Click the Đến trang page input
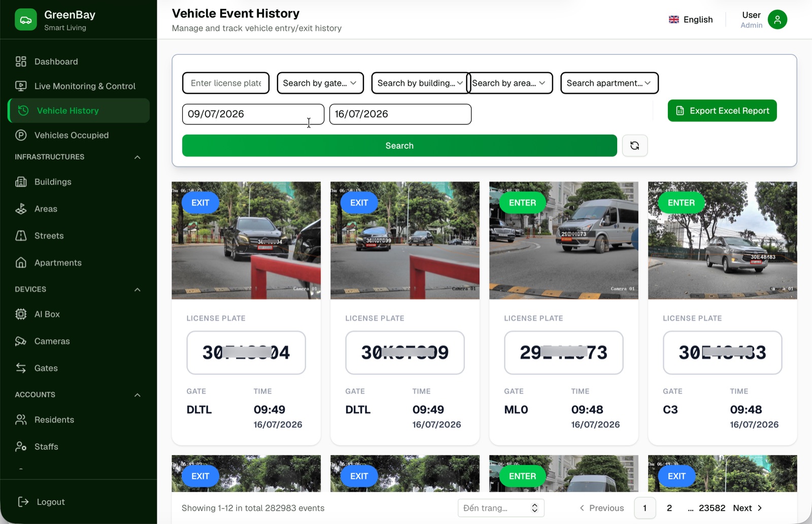Image resolution: width=812 pixels, height=524 pixels. 501,508
